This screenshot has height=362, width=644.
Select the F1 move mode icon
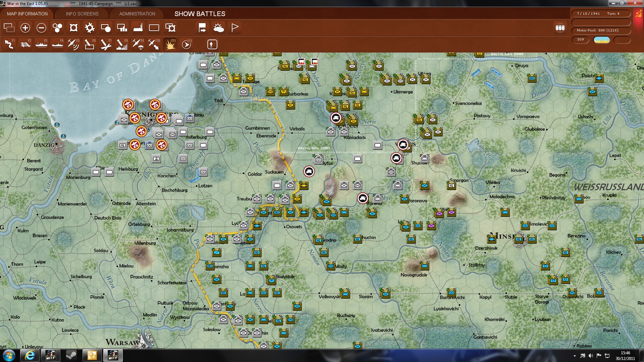(x=9, y=44)
